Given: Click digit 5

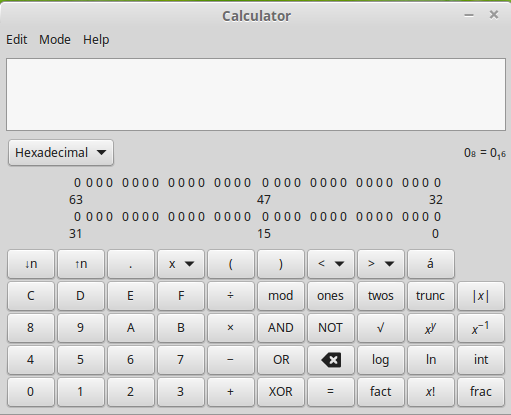Looking at the screenshot, I should [81, 360].
